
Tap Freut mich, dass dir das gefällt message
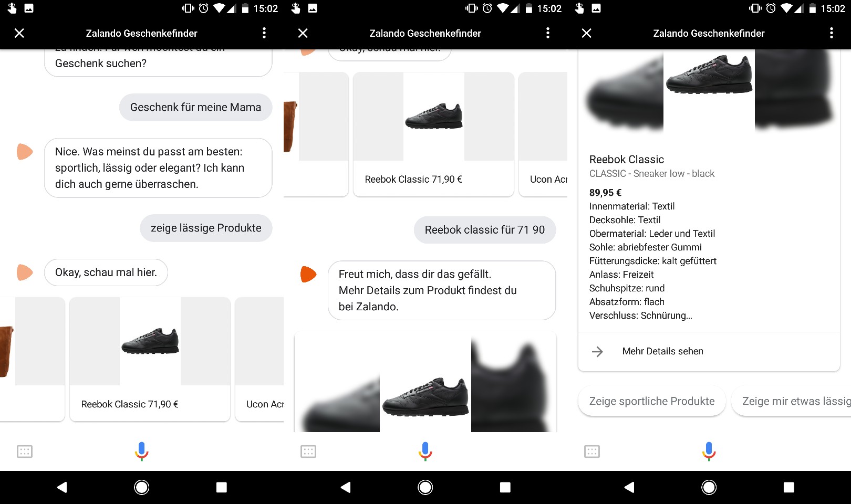(x=442, y=290)
